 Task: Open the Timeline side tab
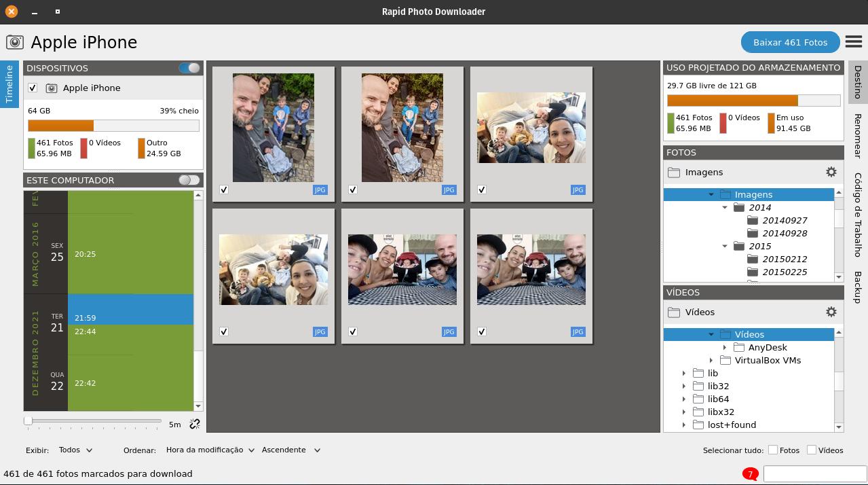[x=10, y=84]
